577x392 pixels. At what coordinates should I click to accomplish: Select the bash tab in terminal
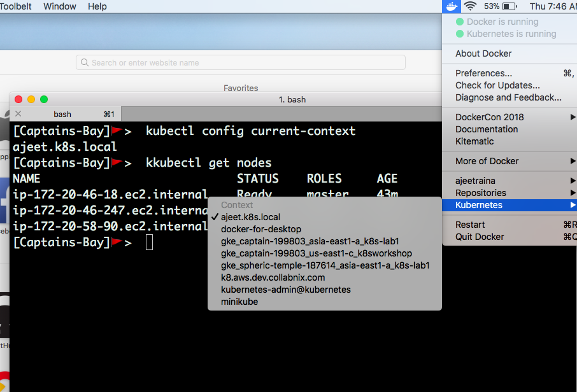click(66, 114)
